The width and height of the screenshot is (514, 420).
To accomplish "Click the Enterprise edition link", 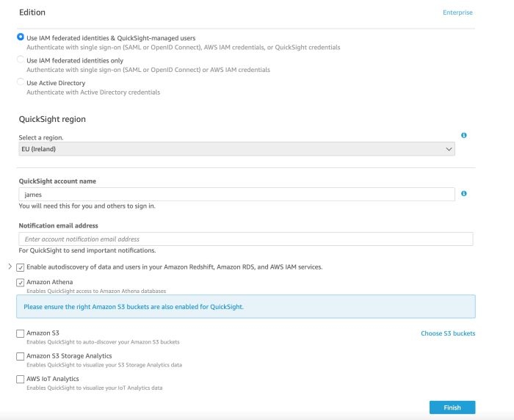I will point(457,12).
